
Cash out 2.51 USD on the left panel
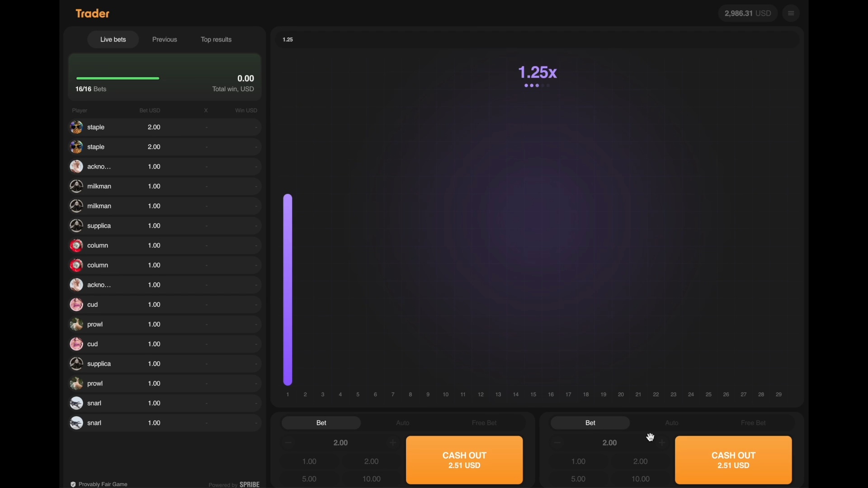point(464,460)
